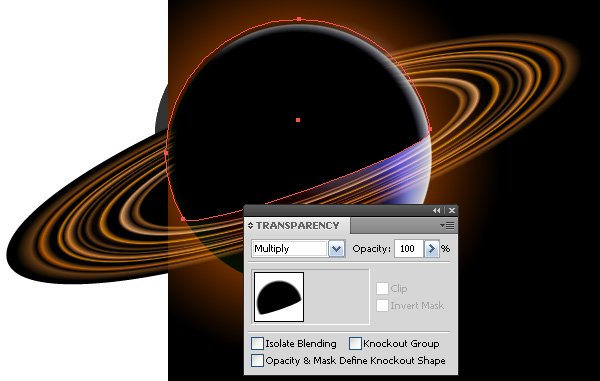Open the Transparency panel options menu icon
The height and width of the screenshot is (381, 600).
448,226
